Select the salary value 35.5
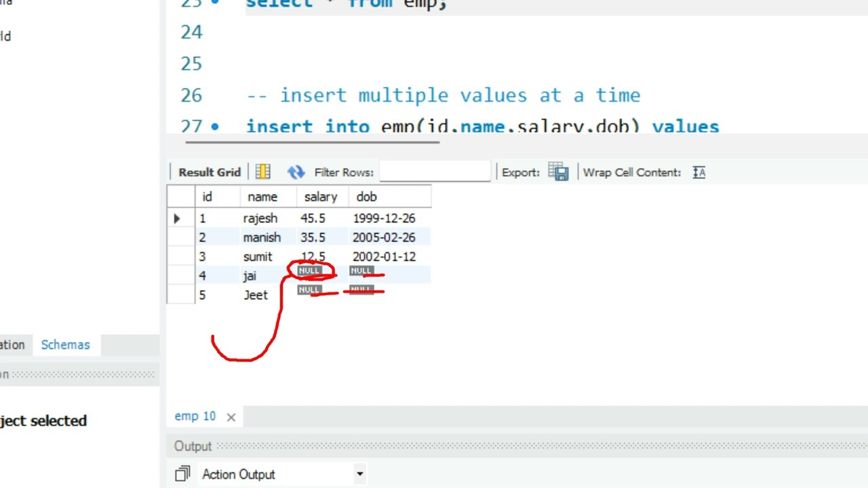Viewport: 868px width, 488px height. [313, 237]
